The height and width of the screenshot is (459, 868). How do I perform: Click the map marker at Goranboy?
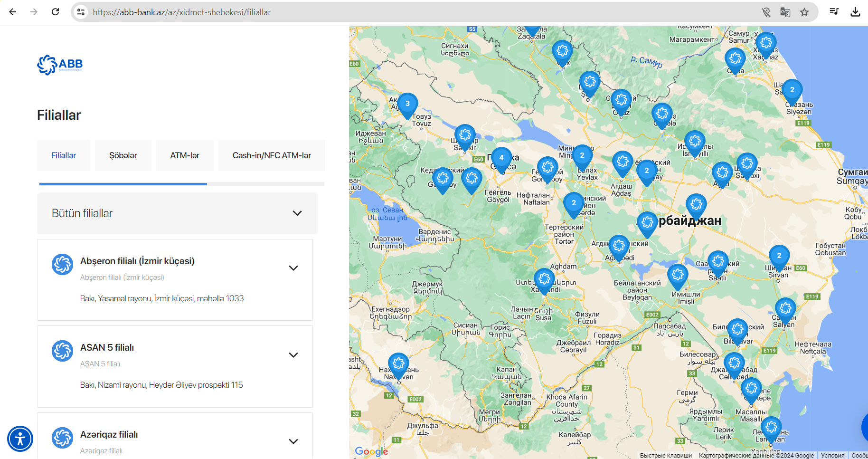[547, 169]
